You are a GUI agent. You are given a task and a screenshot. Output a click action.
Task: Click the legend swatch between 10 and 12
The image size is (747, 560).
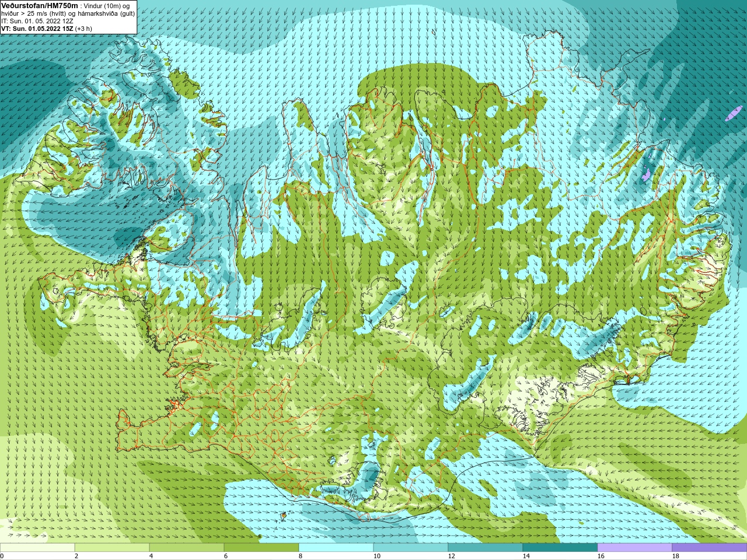(x=411, y=548)
